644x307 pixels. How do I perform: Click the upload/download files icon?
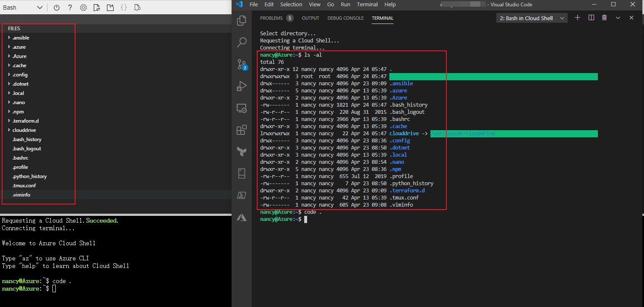[x=97, y=8]
